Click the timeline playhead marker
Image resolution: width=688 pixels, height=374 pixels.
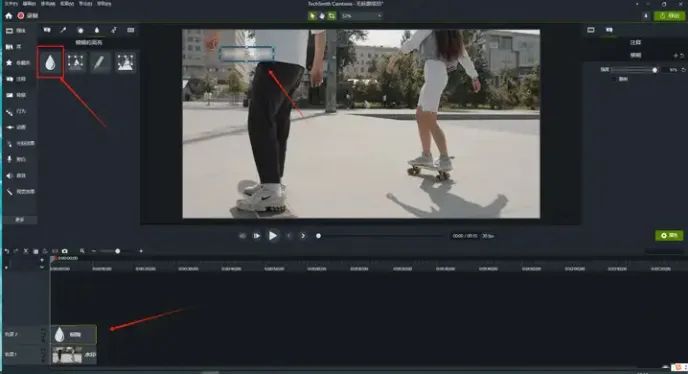[x=54, y=259]
